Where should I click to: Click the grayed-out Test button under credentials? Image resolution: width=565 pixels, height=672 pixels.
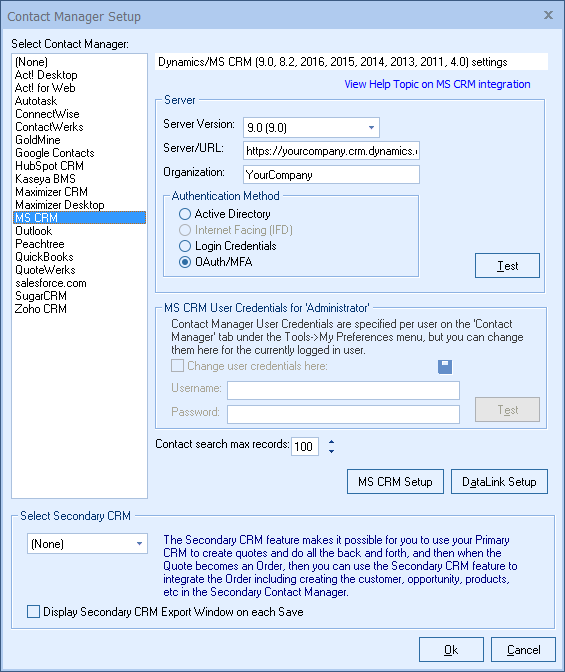507,410
